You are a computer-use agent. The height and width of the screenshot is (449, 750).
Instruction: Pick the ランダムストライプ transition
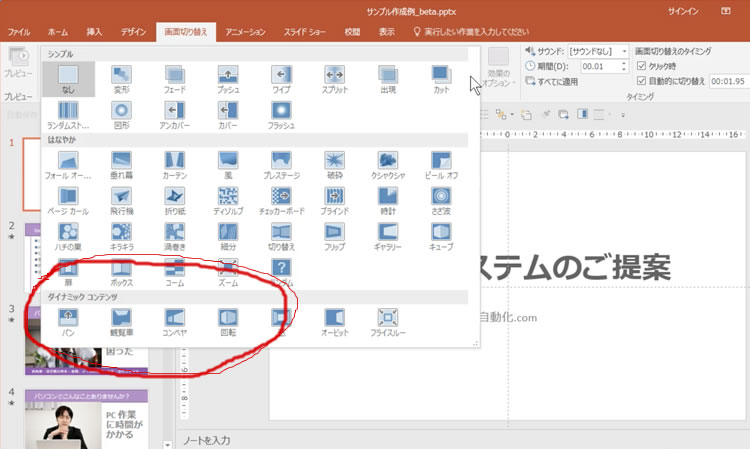pyautogui.click(x=68, y=115)
